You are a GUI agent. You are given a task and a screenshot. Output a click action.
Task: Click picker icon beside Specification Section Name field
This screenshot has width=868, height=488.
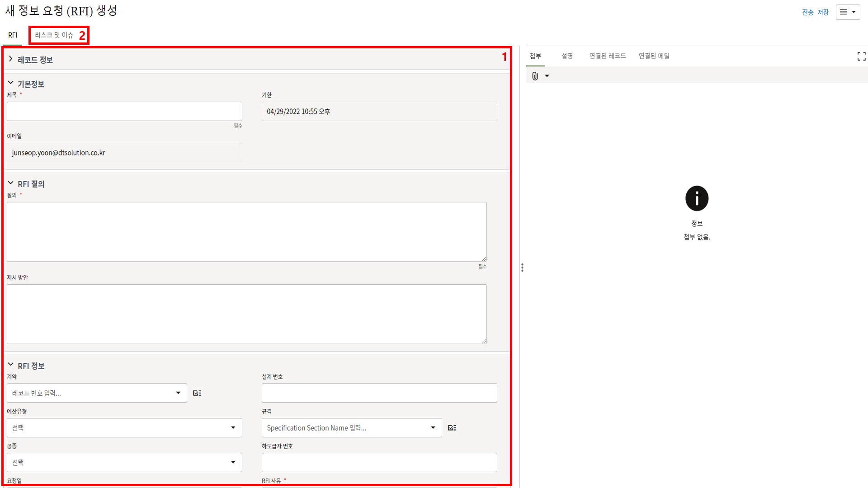pos(452,428)
